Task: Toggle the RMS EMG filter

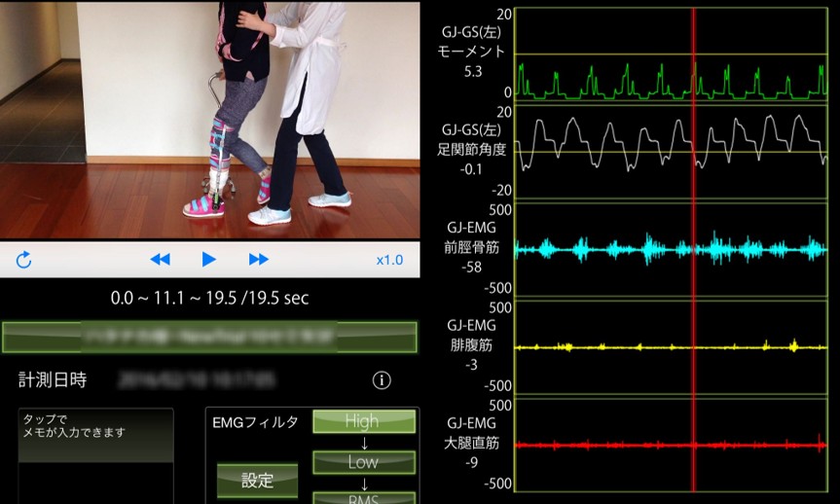Action: pos(363,498)
